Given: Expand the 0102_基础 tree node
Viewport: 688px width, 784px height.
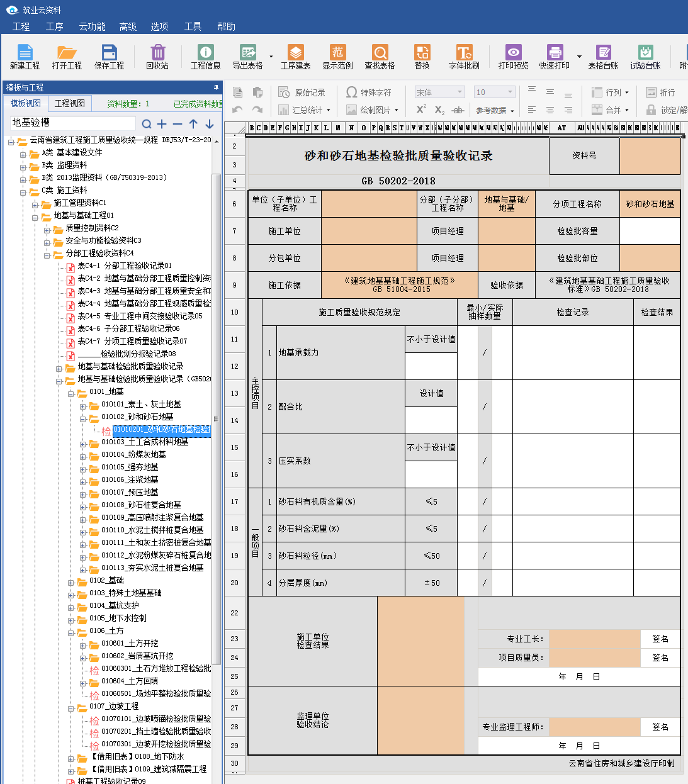Looking at the screenshot, I should click(70, 581).
